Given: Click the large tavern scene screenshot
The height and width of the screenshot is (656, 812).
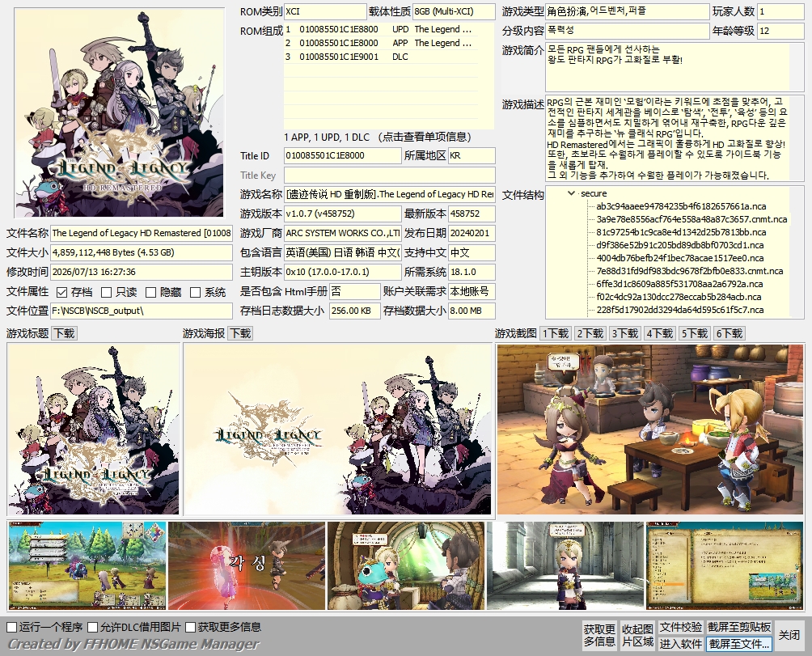Looking at the screenshot, I should pos(650,430).
